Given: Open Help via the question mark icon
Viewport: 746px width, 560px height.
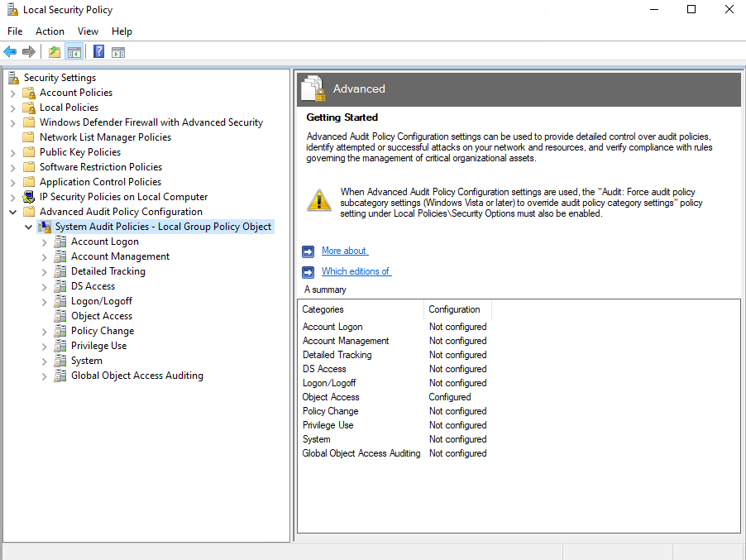Looking at the screenshot, I should pyautogui.click(x=98, y=52).
